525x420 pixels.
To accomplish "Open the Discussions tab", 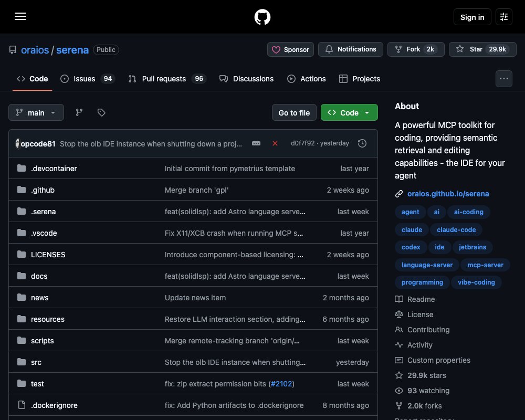I will [x=246, y=79].
